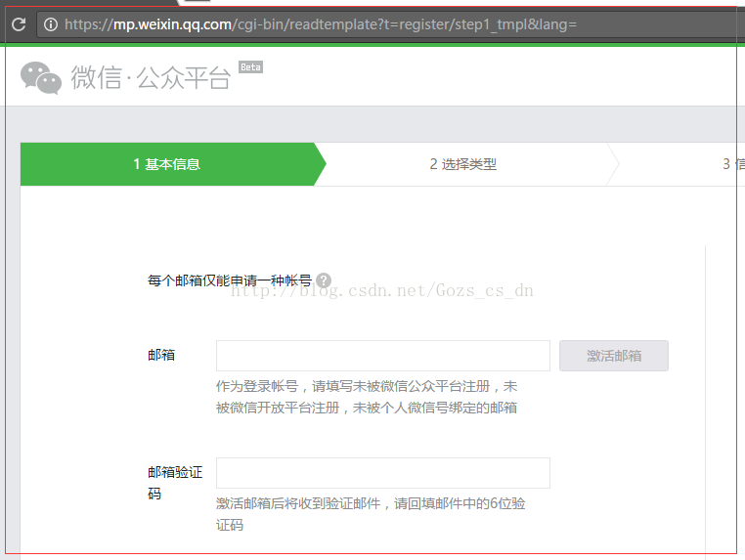
Task: Click hint text 激活邮箱后将收到验证邮件
Action: [x=298, y=503]
